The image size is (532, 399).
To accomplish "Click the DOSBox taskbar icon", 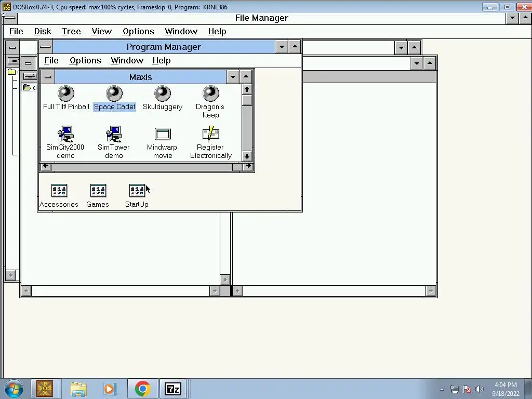I will [x=45, y=389].
